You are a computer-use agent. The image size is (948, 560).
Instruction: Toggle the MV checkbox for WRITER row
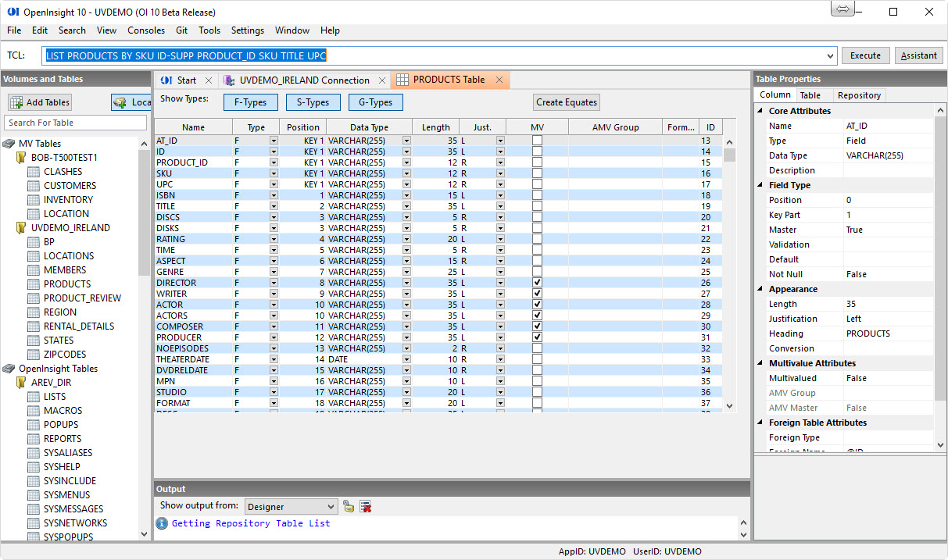click(537, 294)
